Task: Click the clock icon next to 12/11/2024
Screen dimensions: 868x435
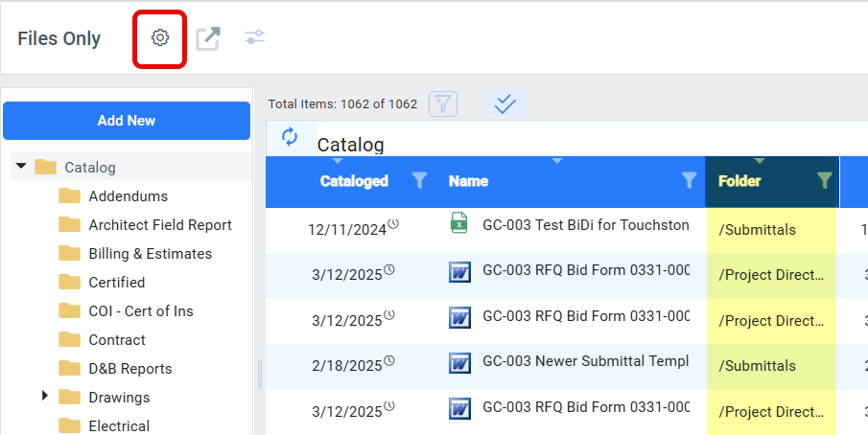Action: (393, 224)
